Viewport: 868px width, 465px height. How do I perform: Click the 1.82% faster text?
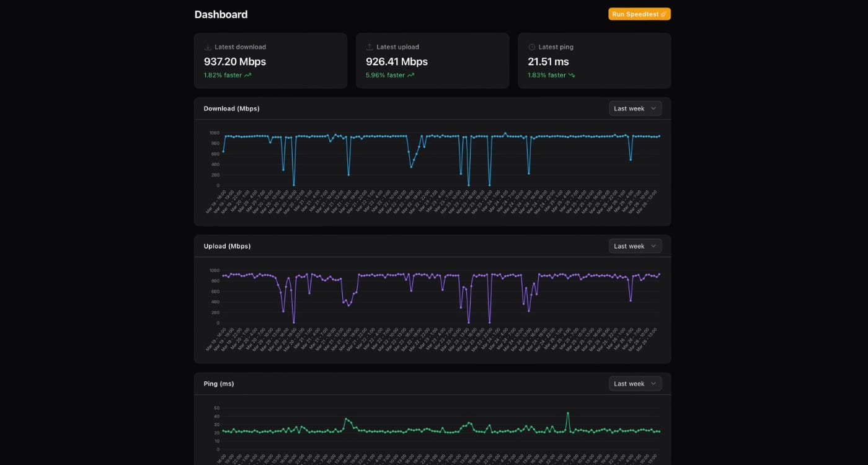tap(223, 75)
